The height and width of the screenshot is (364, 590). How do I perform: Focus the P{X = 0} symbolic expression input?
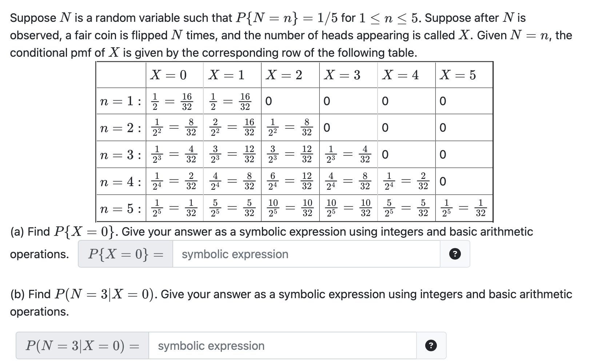click(306, 254)
